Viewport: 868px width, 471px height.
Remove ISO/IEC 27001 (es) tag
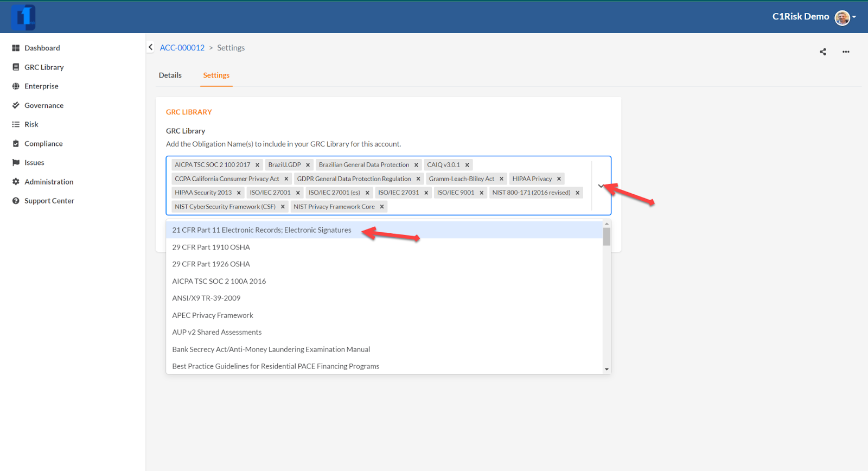point(367,193)
